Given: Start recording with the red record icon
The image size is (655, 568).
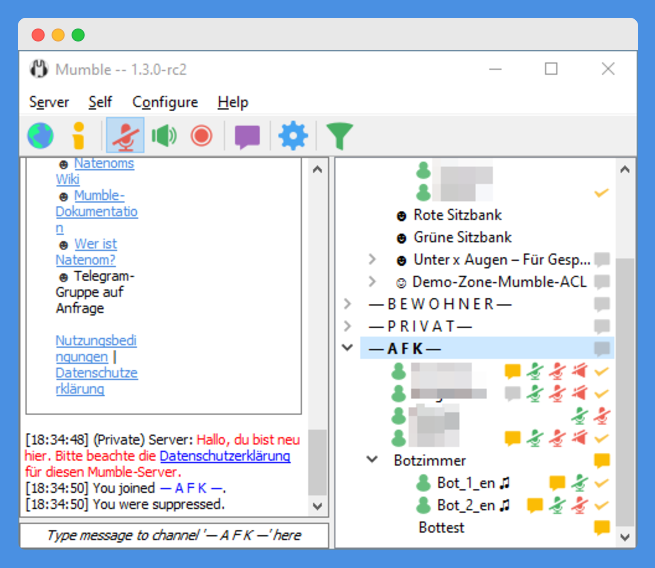Looking at the screenshot, I should pyautogui.click(x=201, y=136).
